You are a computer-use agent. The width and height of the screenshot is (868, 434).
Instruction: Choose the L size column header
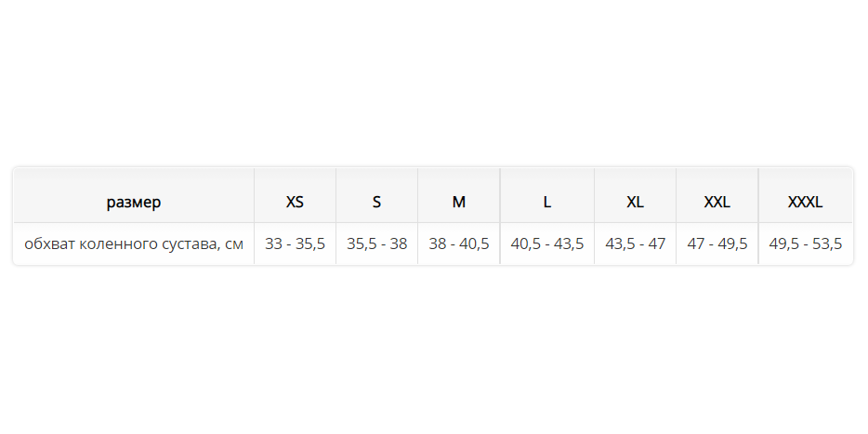tap(547, 202)
